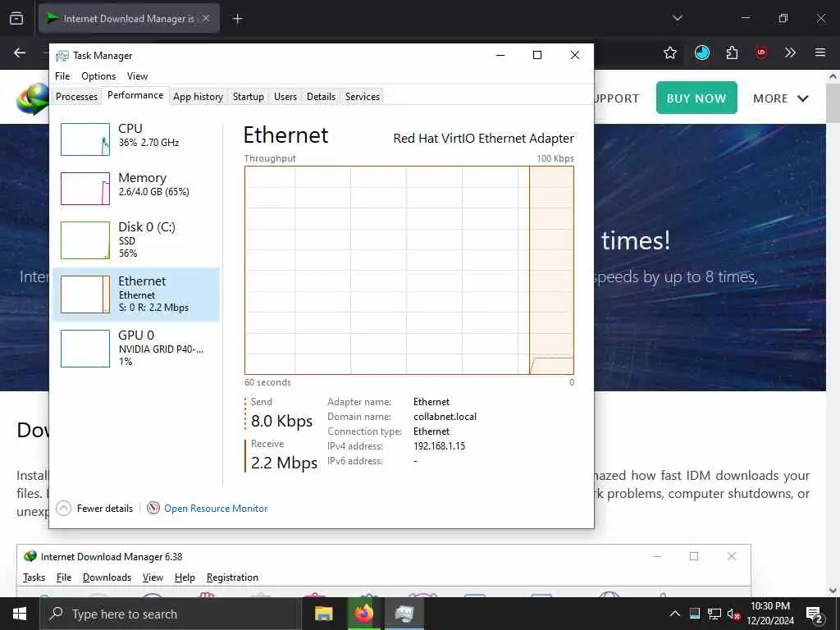840x630 pixels.
Task: Expand the MORE dropdown on IDM site
Action: (x=781, y=98)
